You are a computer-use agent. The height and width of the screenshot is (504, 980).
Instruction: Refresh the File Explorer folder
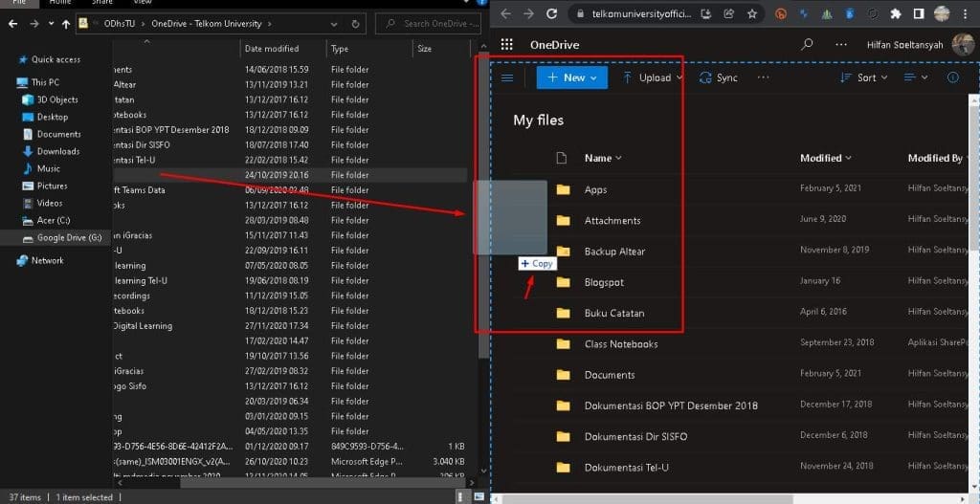pyautogui.click(x=355, y=24)
